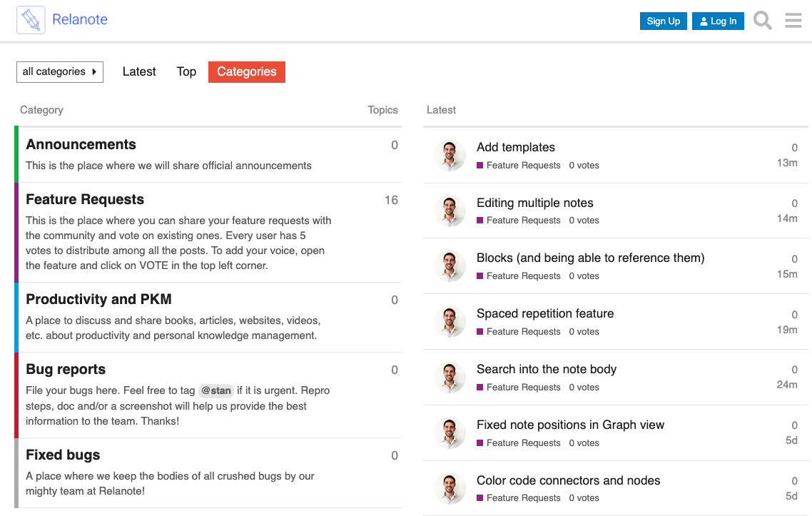
Task: Open avatar on Spaced repetition feature topic
Action: [450, 321]
